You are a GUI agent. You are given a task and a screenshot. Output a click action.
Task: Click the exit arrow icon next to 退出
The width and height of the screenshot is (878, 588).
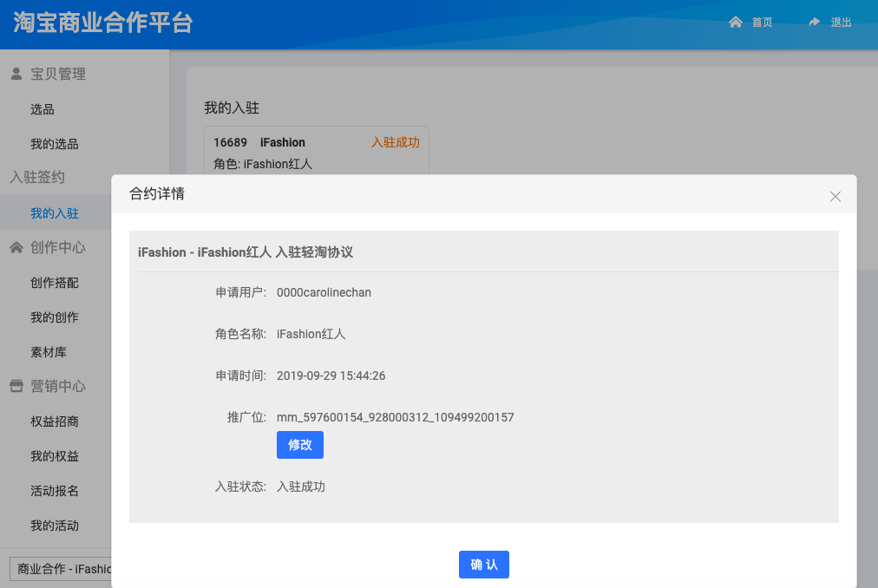tap(814, 22)
